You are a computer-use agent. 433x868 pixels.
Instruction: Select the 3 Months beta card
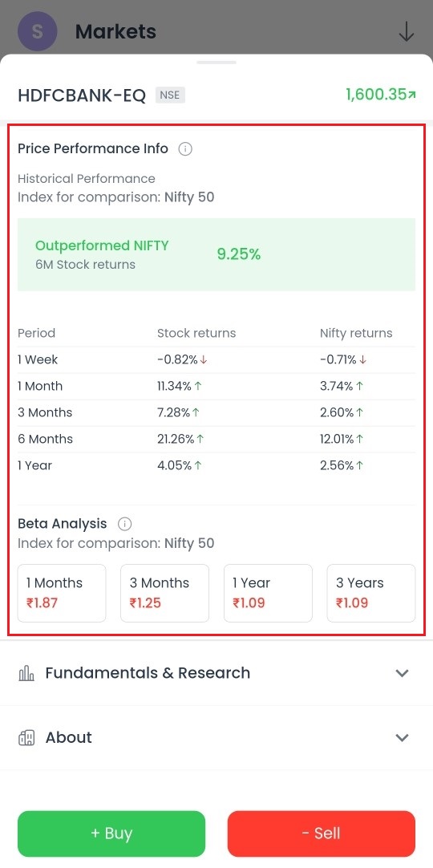(x=165, y=593)
